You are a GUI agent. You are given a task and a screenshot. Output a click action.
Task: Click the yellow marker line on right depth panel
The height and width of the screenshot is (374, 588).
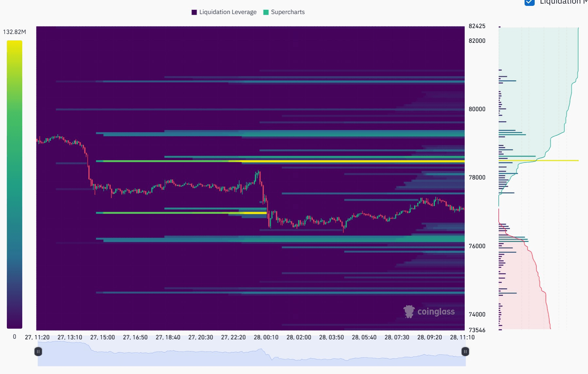[540, 161]
